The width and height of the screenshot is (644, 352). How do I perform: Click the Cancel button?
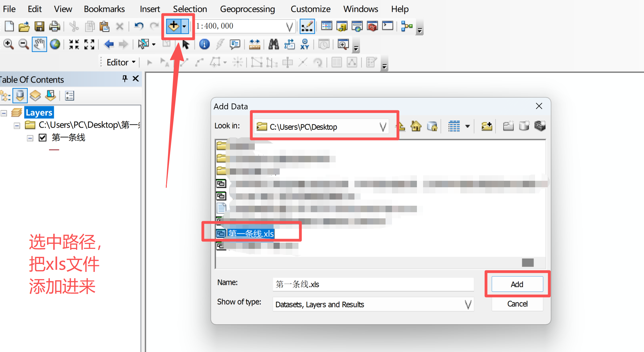(517, 304)
